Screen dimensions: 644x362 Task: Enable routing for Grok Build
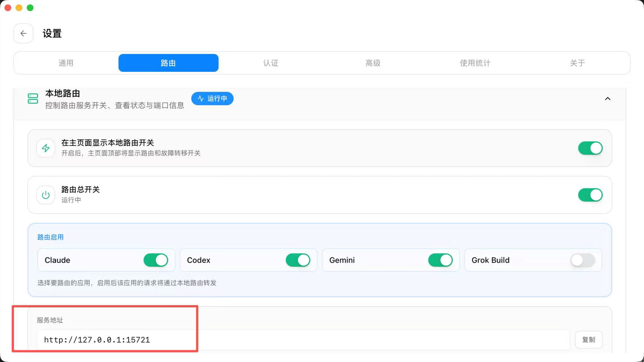[x=583, y=260]
